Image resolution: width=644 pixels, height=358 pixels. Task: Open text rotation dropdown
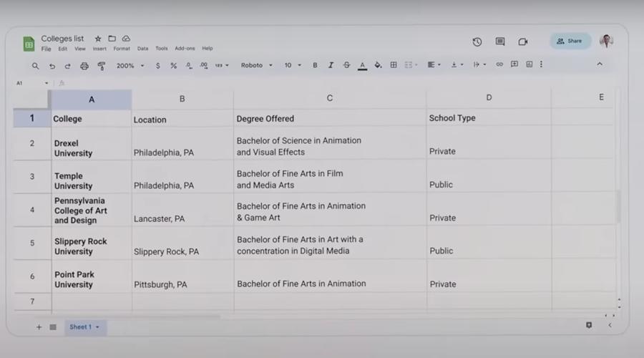479,64
